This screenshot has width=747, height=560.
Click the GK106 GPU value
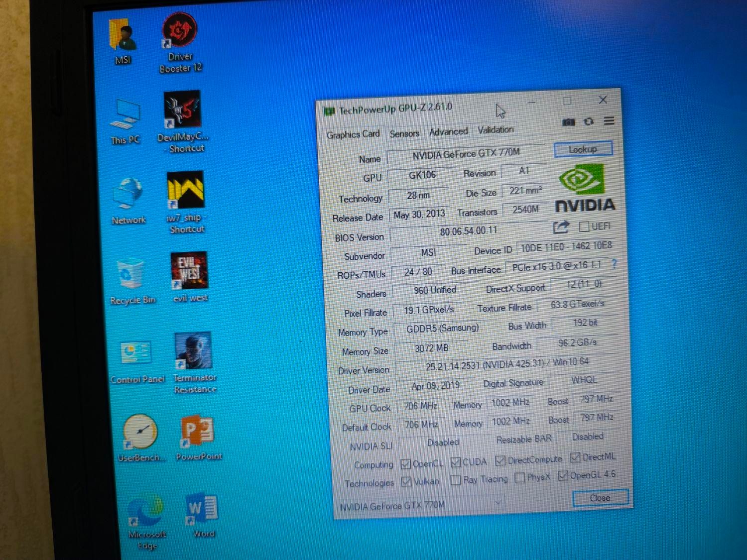tap(422, 175)
